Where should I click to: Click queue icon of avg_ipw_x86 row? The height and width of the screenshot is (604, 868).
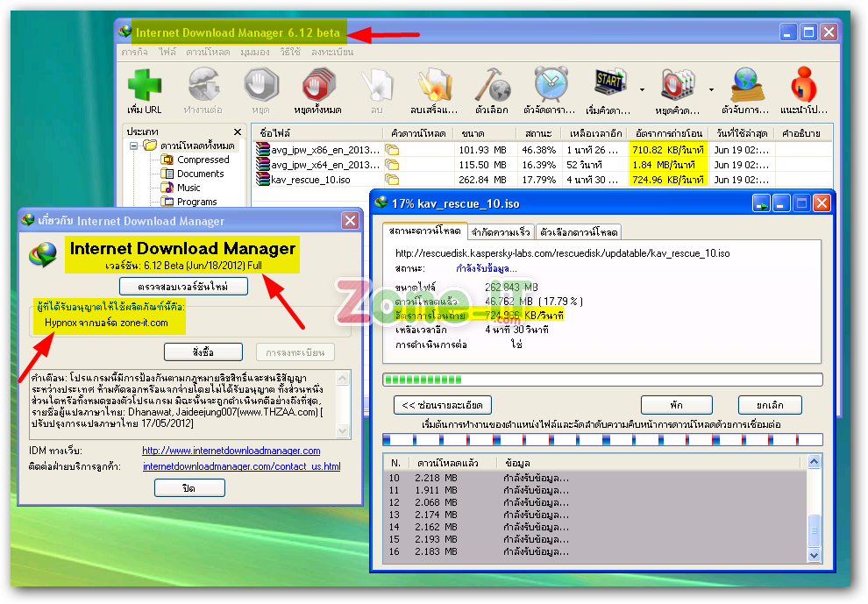392,150
